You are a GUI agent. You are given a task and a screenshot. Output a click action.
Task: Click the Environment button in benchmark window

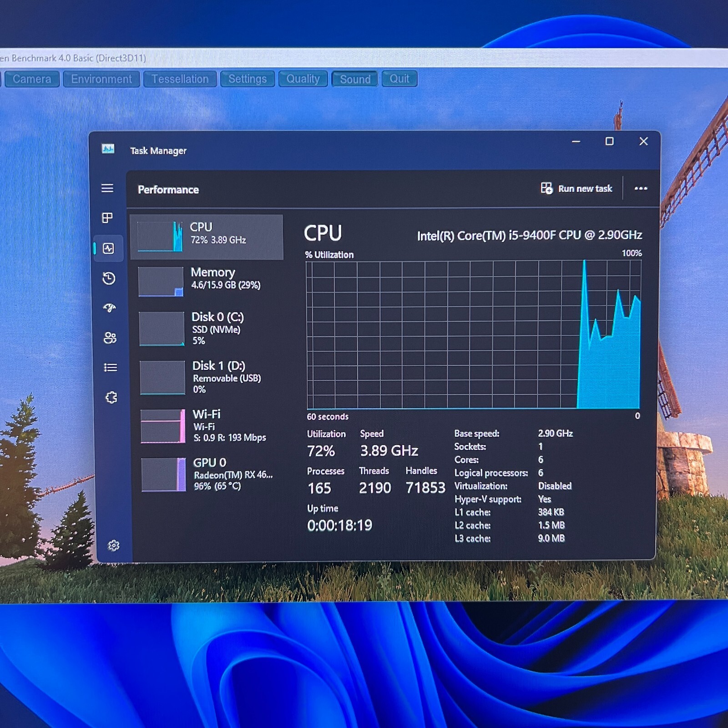coord(101,79)
